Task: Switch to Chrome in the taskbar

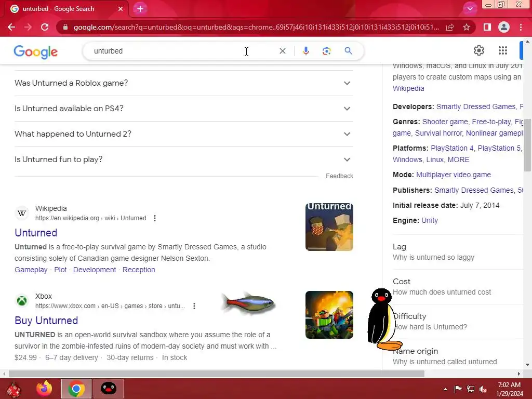Action: coord(76,389)
